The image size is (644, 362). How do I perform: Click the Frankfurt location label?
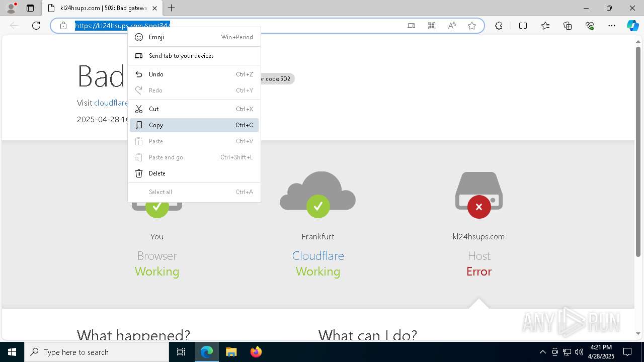pos(318,236)
